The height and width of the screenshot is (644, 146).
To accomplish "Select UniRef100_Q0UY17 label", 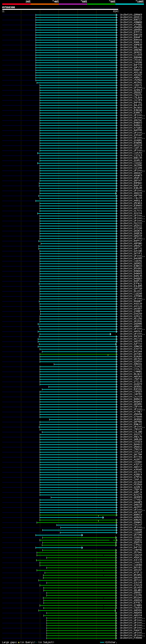I will click(131, 435).
